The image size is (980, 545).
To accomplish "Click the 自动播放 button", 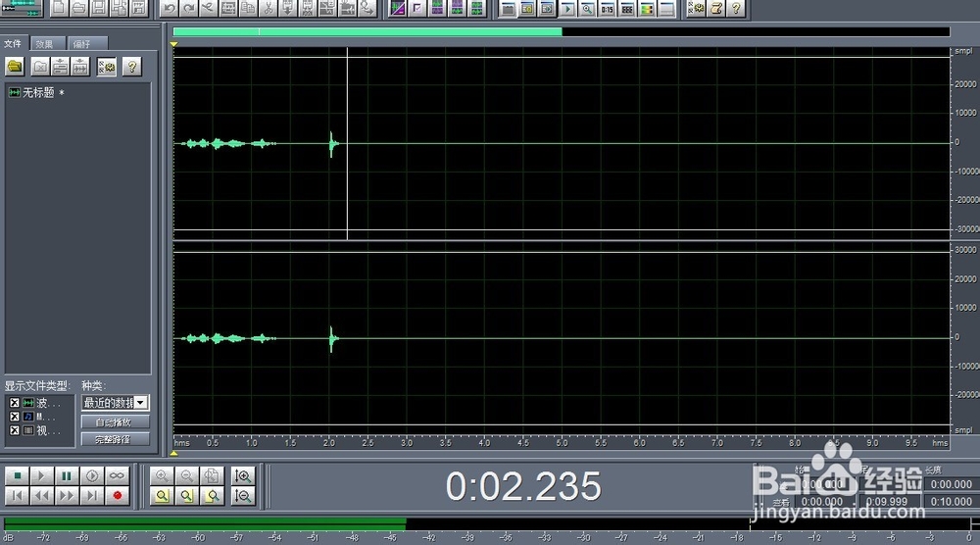I will click(115, 422).
